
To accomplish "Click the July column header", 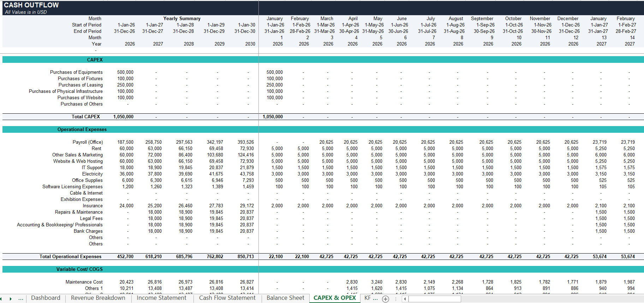I will tap(431, 18).
